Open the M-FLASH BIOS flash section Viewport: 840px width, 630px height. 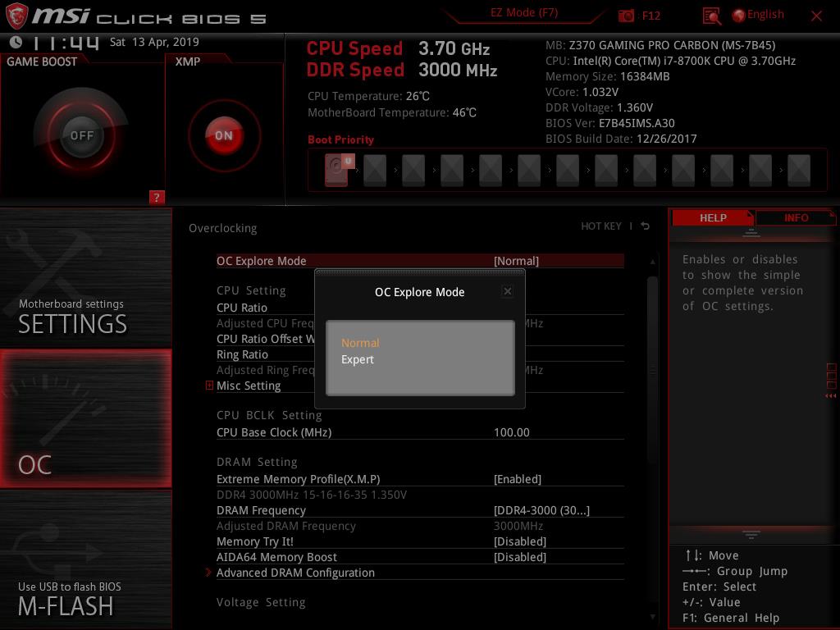[85, 559]
